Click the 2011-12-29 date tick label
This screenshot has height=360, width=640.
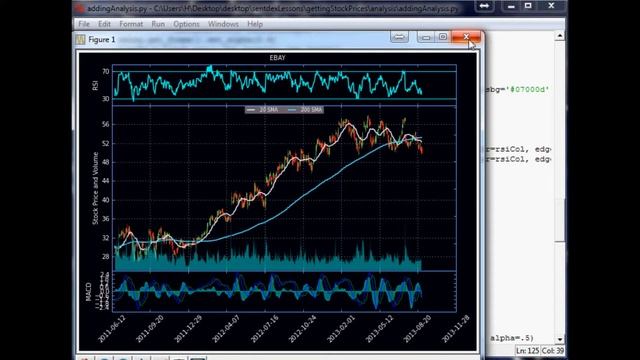188,329
